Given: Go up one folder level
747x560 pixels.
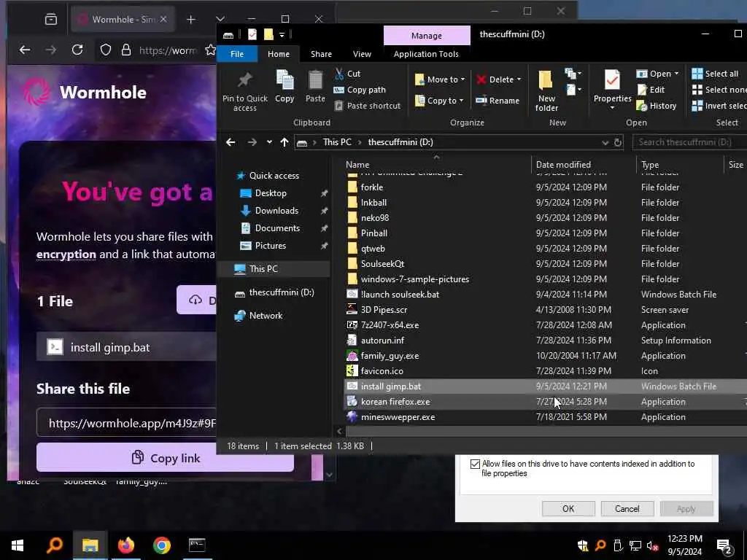Looking at the screenshot, I should click(x=285, y=142).
